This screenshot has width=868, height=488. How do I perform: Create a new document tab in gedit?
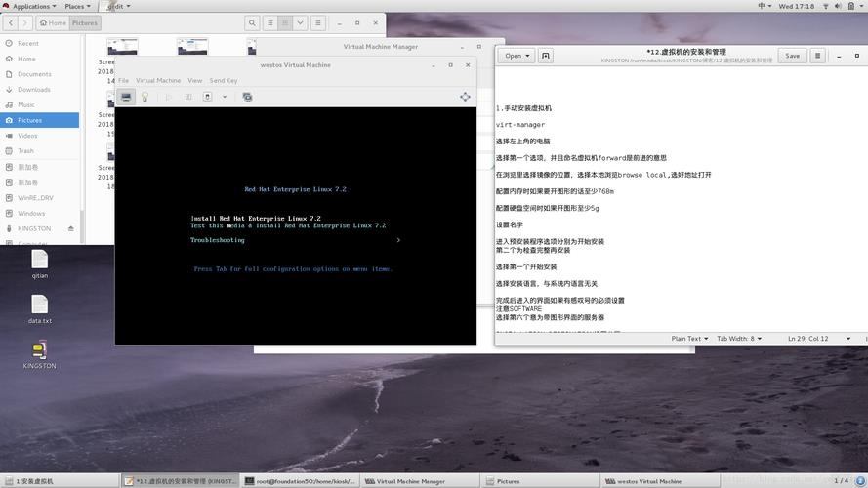point(545,56)
